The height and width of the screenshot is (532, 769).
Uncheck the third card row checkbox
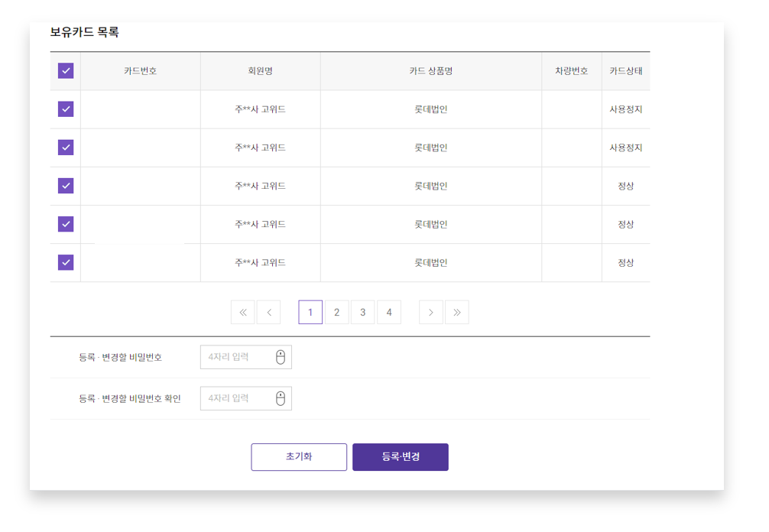pyautogui.click(x=66, y=186)
